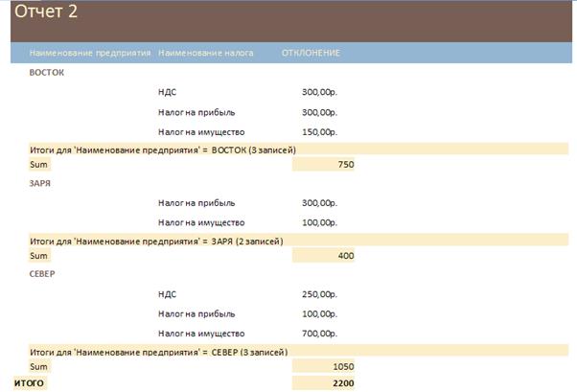Select the ВОСТОК sum value 750

(x=323, y=164)
